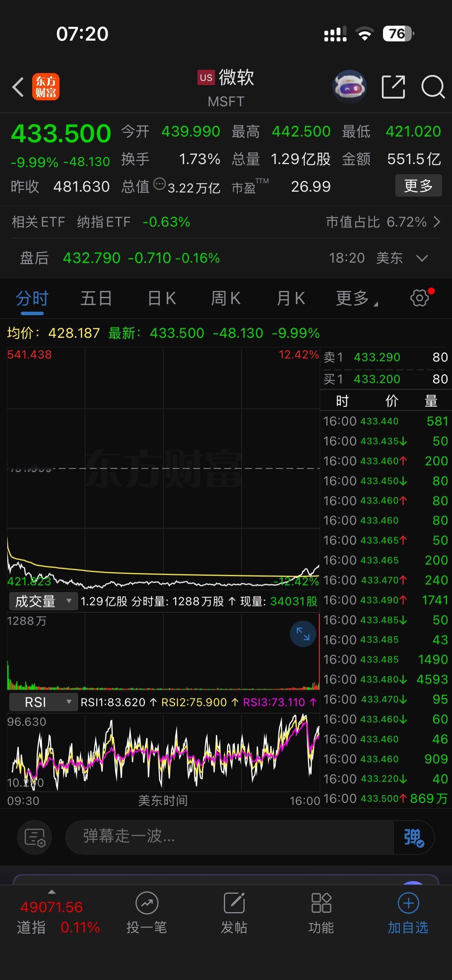Image resolution: width=452 pixels, height=980 pixels.
Task: Switch to the 日K tab
Action: [x=162, y=298]
